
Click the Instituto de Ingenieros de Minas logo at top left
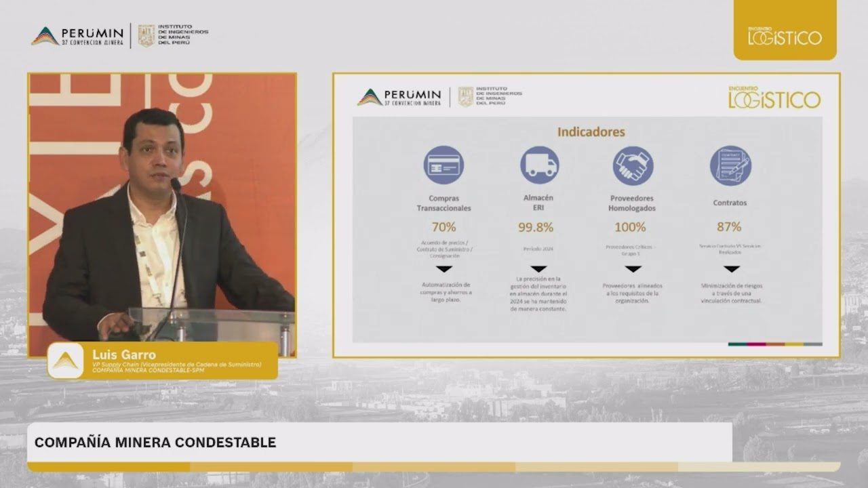(173, 36)
